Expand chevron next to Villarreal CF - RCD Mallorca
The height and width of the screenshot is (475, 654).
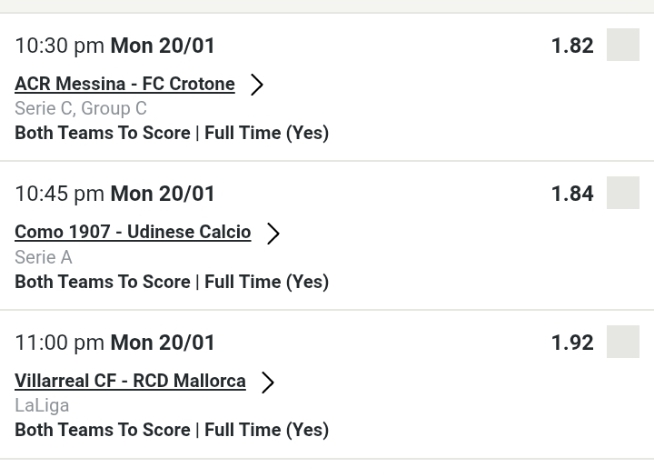[268, 381]
